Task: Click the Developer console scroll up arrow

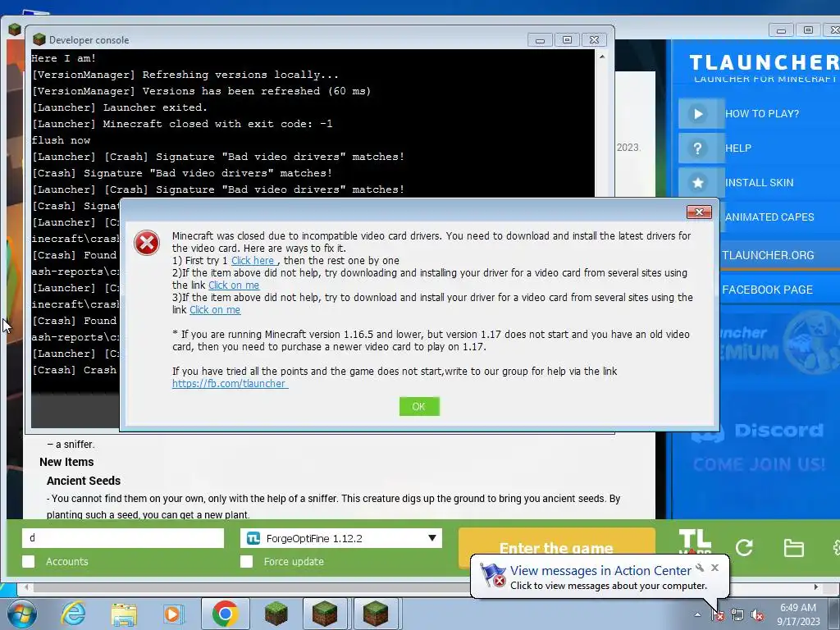Action: [601, 57]
